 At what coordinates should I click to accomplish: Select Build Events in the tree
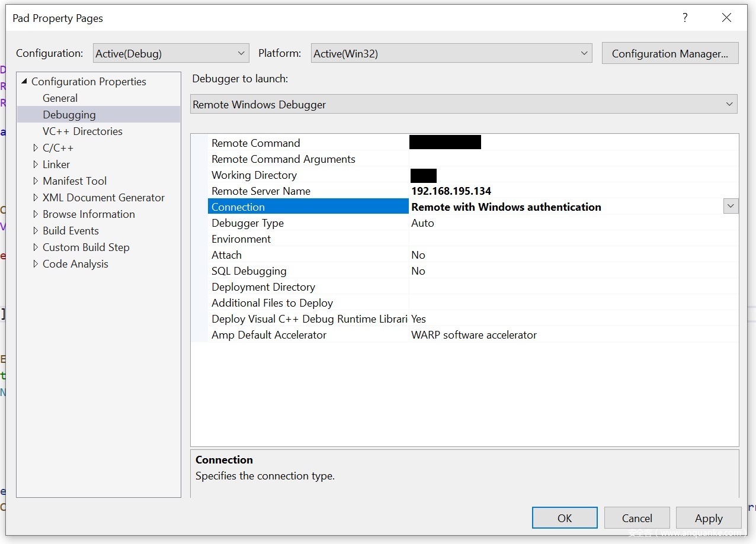[x=71, y=231]
